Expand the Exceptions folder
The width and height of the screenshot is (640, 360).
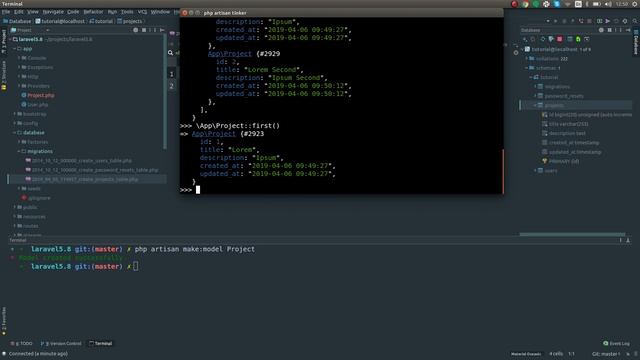click(x=19, y=67)
